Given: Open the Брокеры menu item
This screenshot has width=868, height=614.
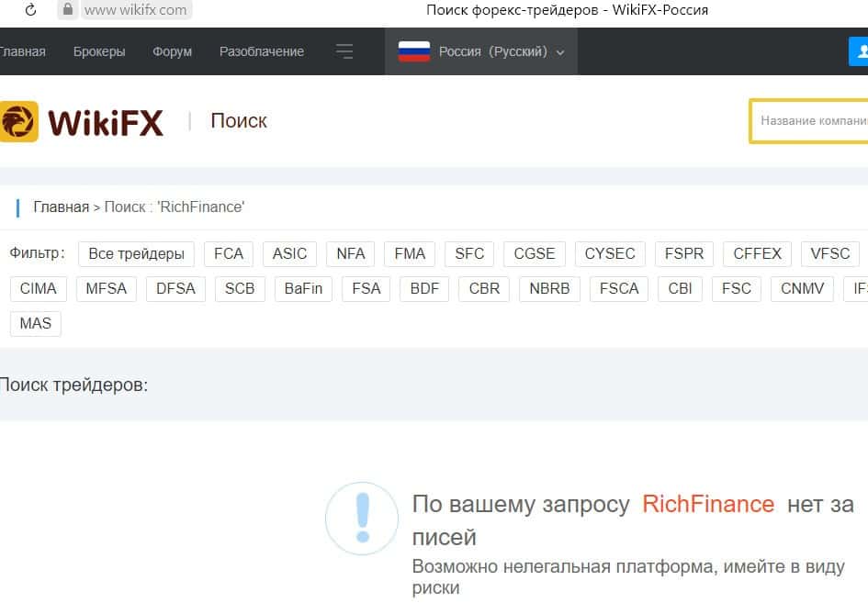Looking at the screenshot, I should tap(99, 51).
